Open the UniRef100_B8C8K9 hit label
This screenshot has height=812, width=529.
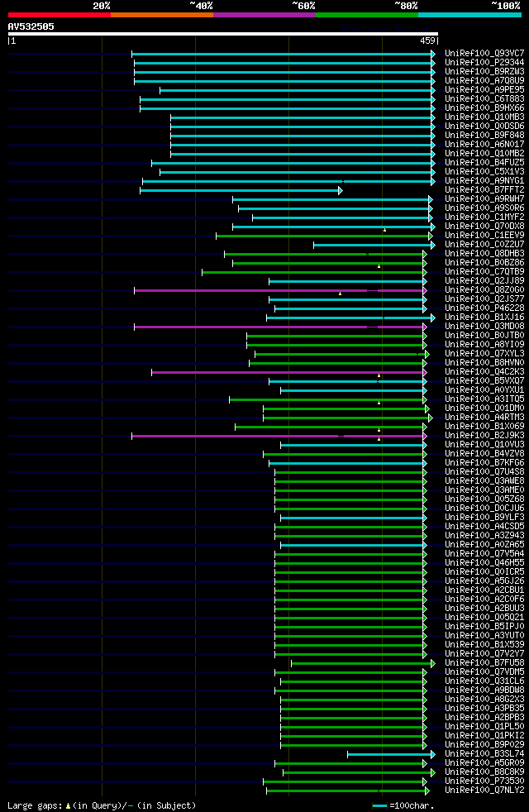pyautogui.click(x=484, y=772)
